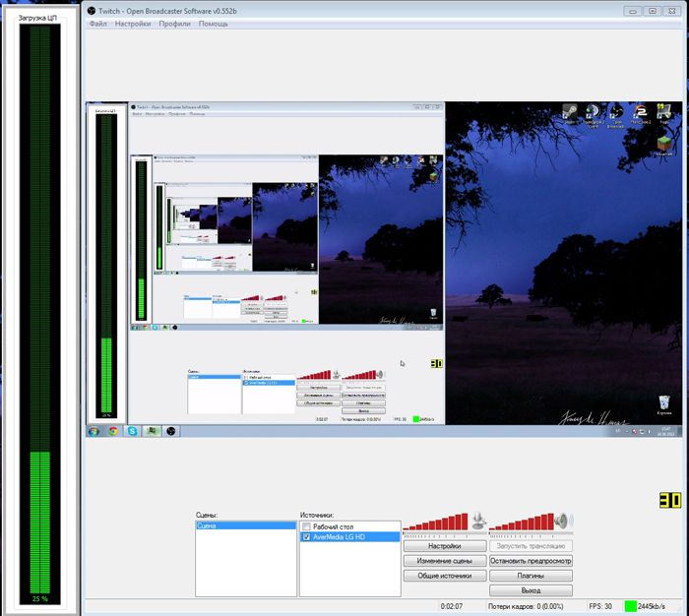Screen dimensions: 689x616
Task: Click the Выход button
Action: click(531, 590)
